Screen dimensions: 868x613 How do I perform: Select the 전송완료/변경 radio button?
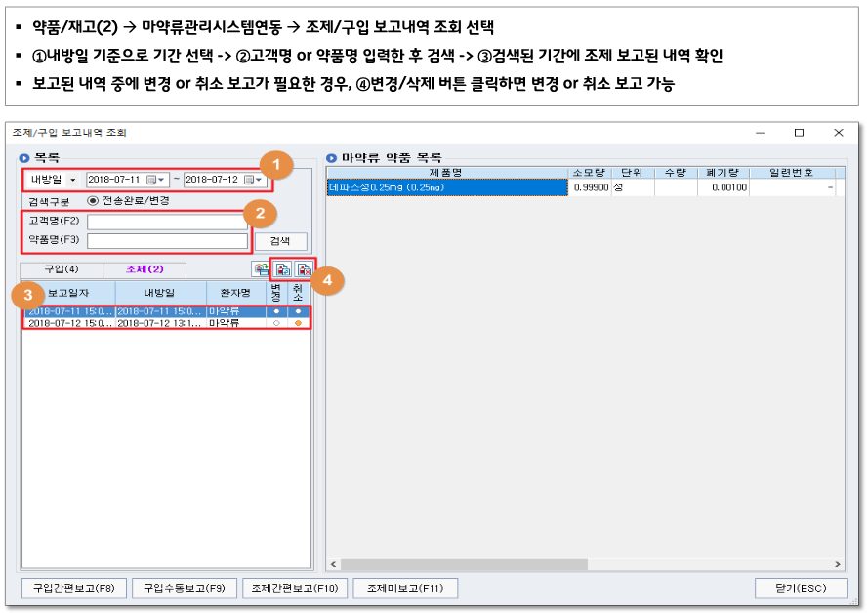pyautogui.click(x=93, y=200)
